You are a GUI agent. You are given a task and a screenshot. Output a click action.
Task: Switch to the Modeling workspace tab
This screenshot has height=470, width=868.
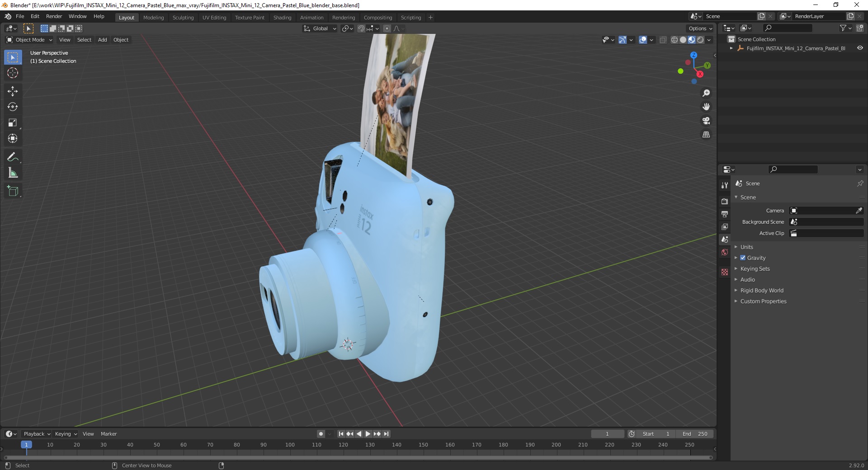coord(153,18)
